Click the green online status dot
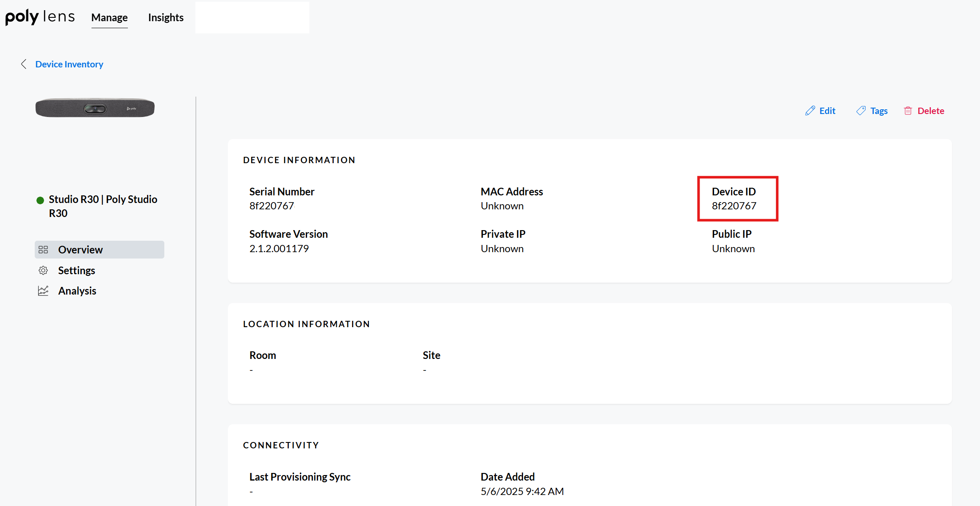The width and height of the screenshot is (980, 506). [40, 200]
